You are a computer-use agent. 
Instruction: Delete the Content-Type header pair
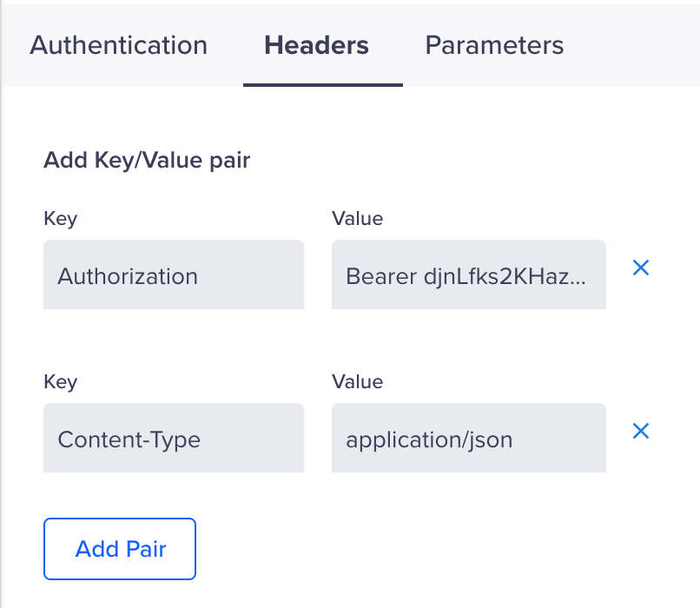641,431
